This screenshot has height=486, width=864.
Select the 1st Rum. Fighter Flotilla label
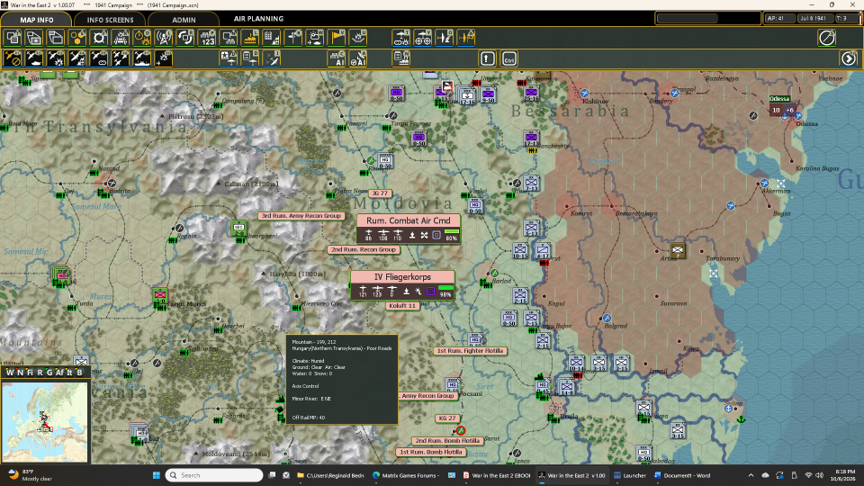470,350
